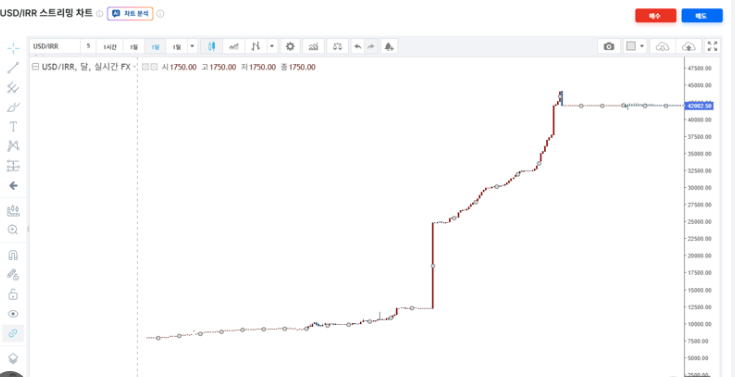This screenshot has height=377, width=735.
Task: Toggle magnet mode in left sidebar
Action: tap(13, 255)
